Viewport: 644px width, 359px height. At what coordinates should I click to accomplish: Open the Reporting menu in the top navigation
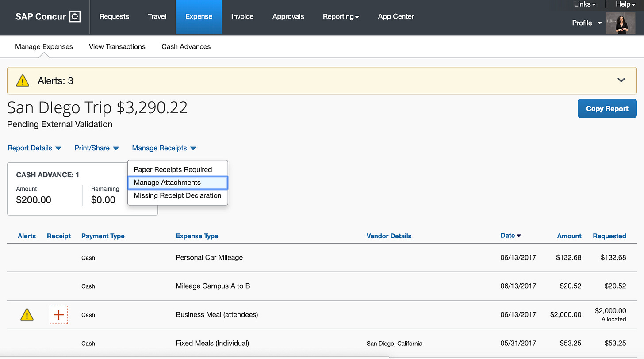tap(341, 17)
